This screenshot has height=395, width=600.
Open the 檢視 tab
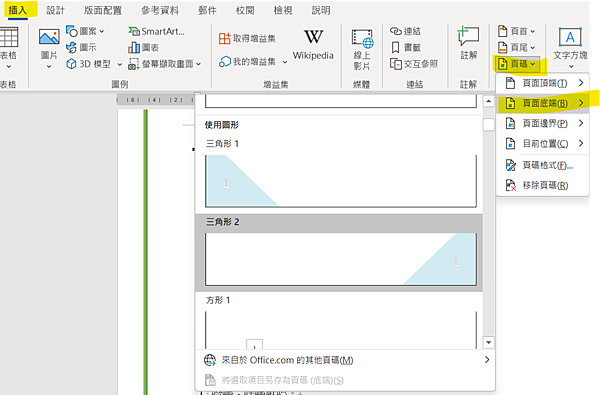[283, 10]
